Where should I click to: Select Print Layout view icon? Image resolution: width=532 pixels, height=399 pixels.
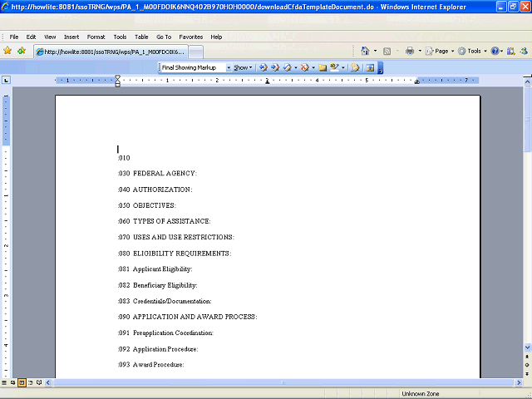[x=22, y=382]
